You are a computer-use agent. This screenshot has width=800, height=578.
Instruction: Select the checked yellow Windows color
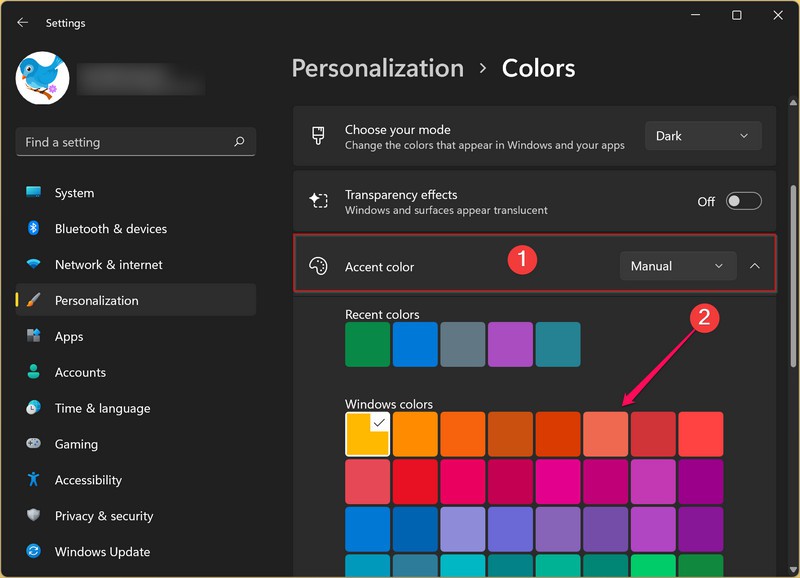(367, 434)
